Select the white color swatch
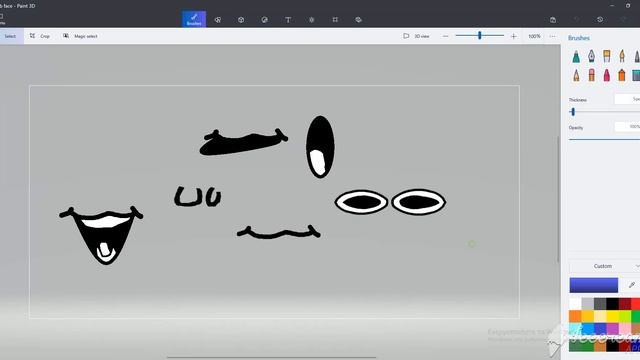The width and height of the screenshot is (640, 360). pos(575,304)
